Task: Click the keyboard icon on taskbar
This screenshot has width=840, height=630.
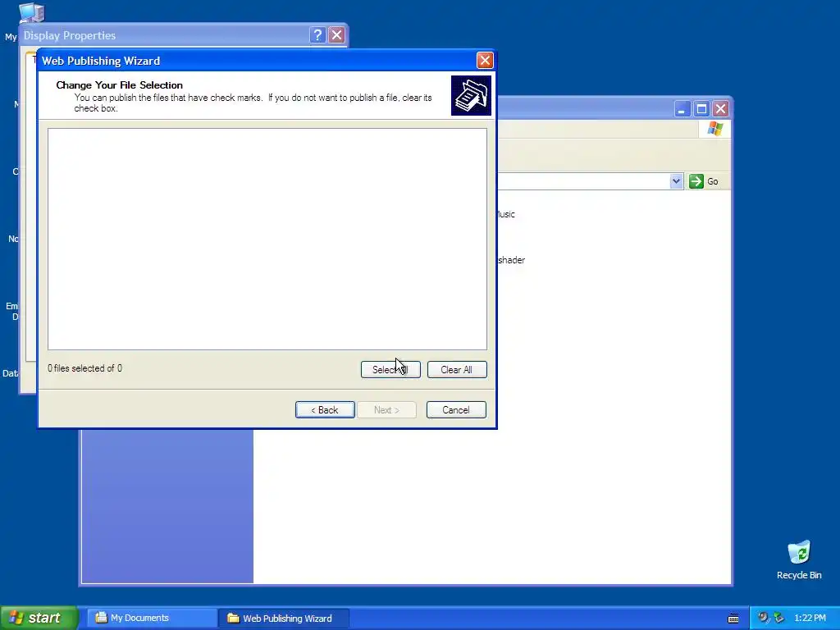Action: [x=733, y=619]
